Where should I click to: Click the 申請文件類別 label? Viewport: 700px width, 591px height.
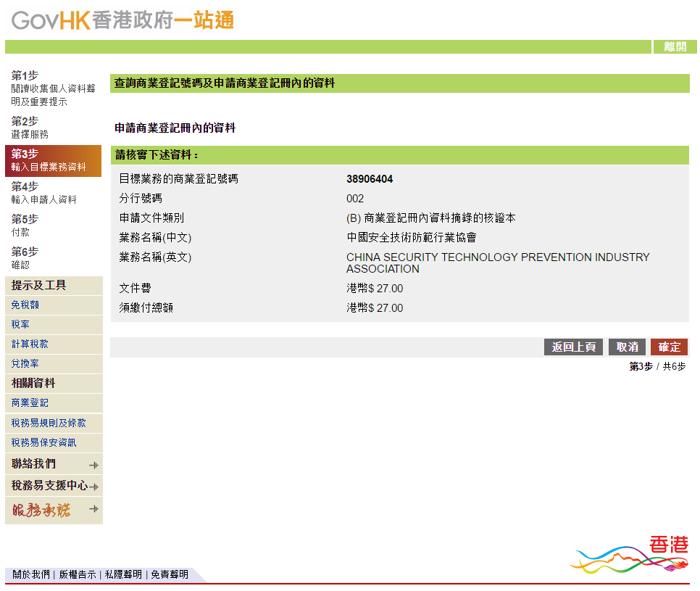pos(151,218)
